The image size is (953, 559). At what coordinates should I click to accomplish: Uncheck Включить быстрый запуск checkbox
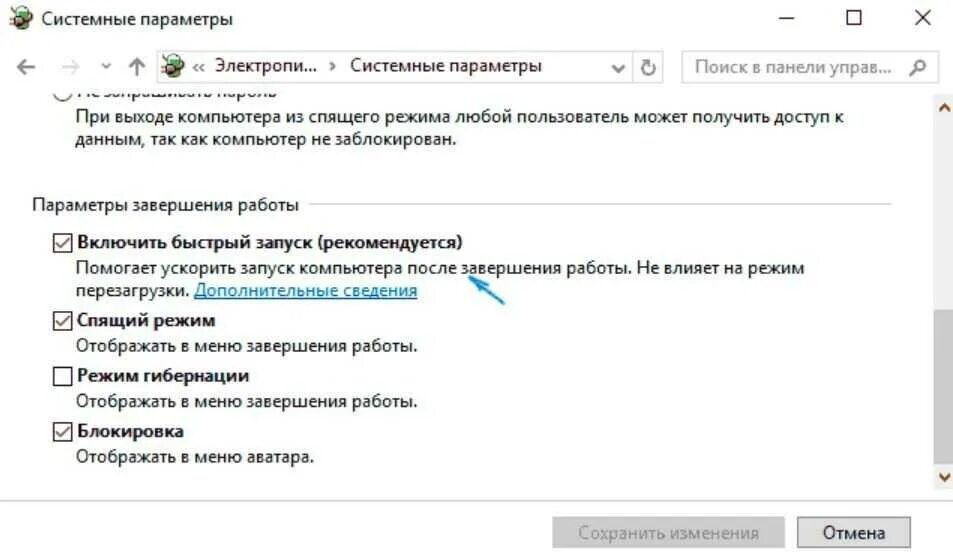pos(62,242)
